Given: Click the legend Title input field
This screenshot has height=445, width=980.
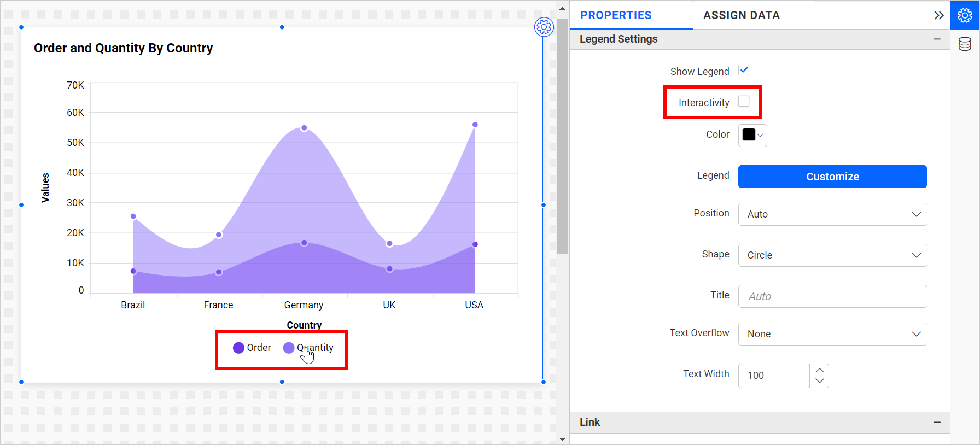Looking at the screenshot, I should click(832, 296).
